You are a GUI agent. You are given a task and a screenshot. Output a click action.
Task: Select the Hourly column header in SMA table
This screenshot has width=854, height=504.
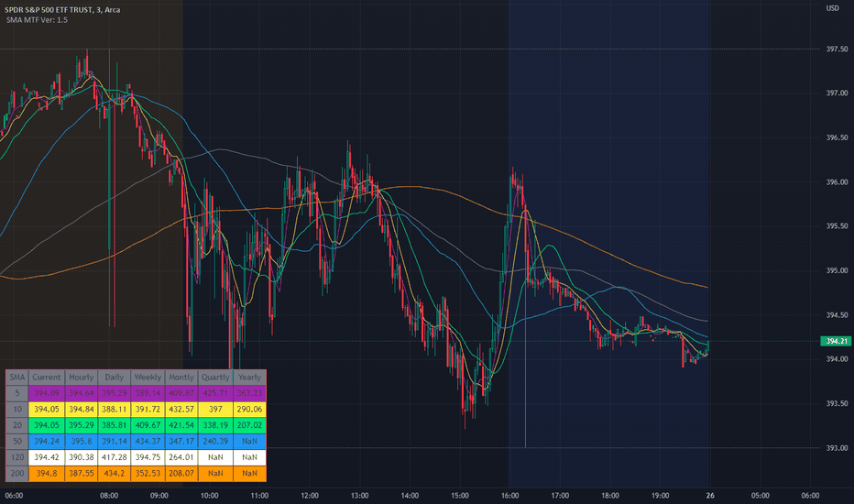(82, 377)
